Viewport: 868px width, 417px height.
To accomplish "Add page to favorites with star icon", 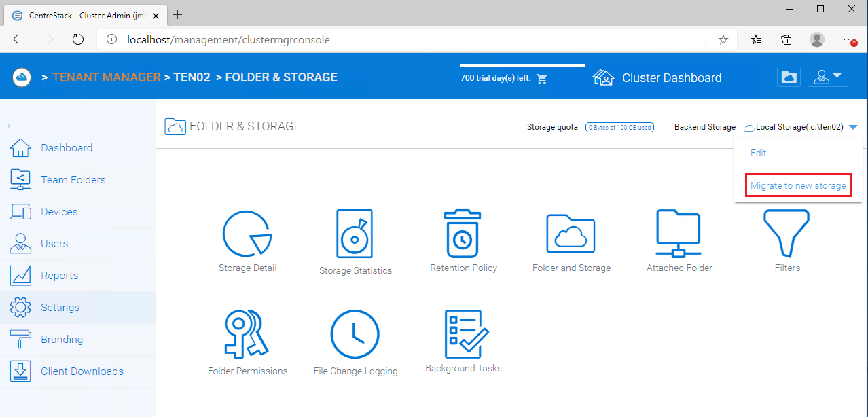I will pos(723,40).
